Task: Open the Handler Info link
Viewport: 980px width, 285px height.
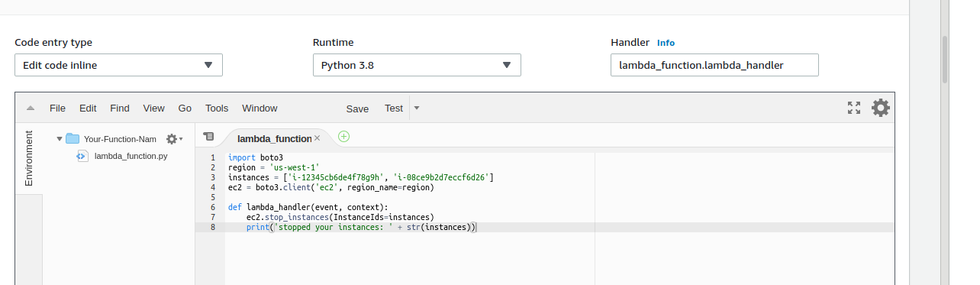Action: 666,43
